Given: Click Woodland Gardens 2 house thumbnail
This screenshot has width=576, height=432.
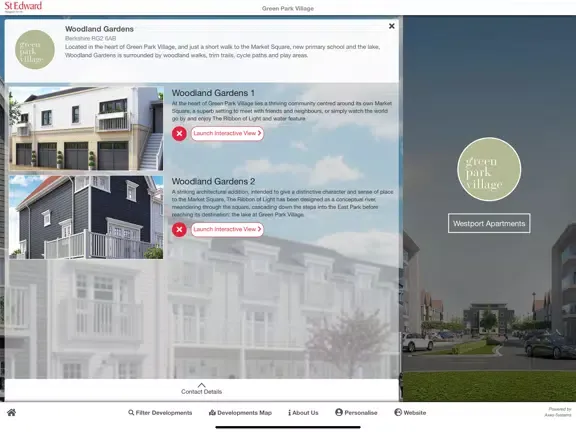Looking at the screenshot, I should 86,217.
